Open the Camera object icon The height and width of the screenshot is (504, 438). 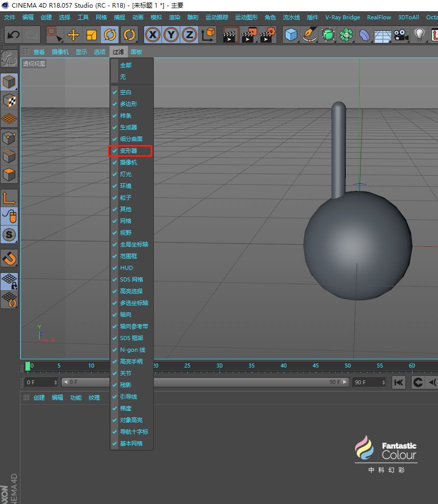click(x=401, y=35)
